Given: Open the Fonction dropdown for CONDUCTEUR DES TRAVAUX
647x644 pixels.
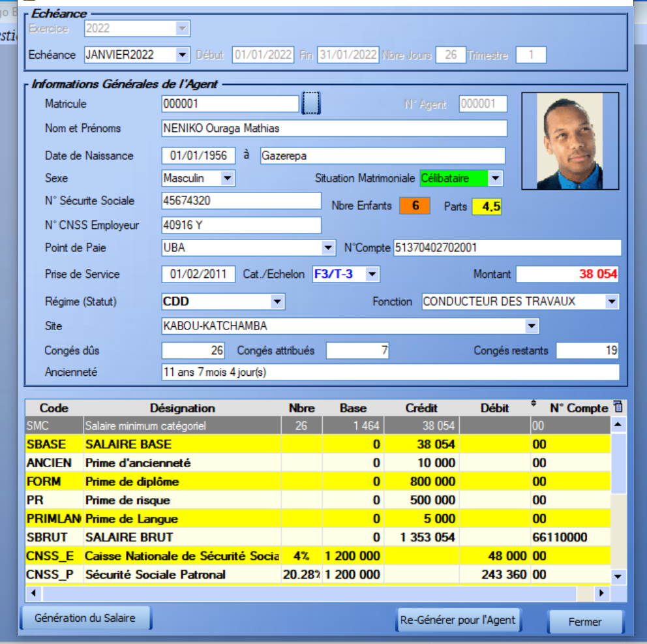Looking at the screenshot, I should point(612,301).
